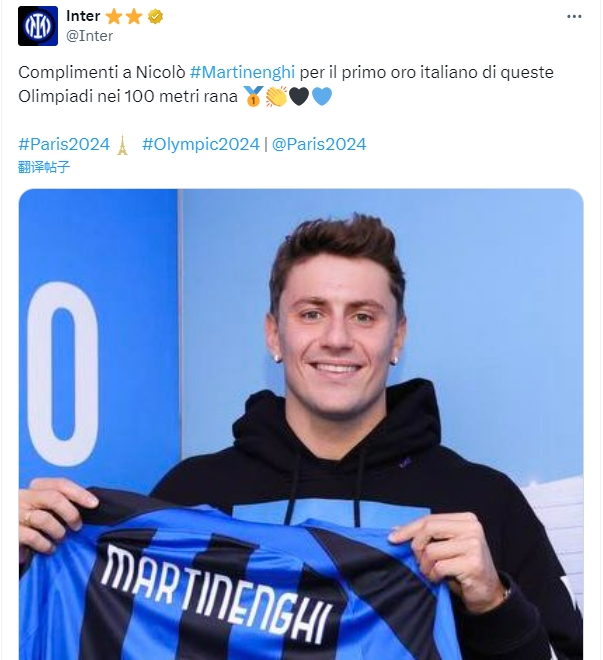Click the post text starting with Complimenti
Image resolution: width=603 pixels, height=660 pixels.
(286, 84)
